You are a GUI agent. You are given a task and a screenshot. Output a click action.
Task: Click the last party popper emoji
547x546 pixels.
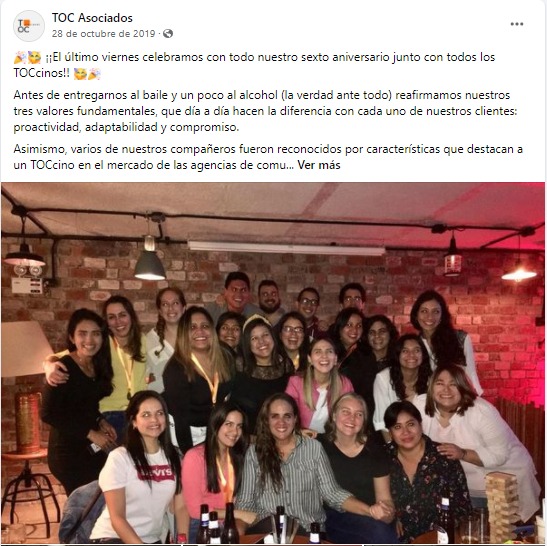(94, 74)
